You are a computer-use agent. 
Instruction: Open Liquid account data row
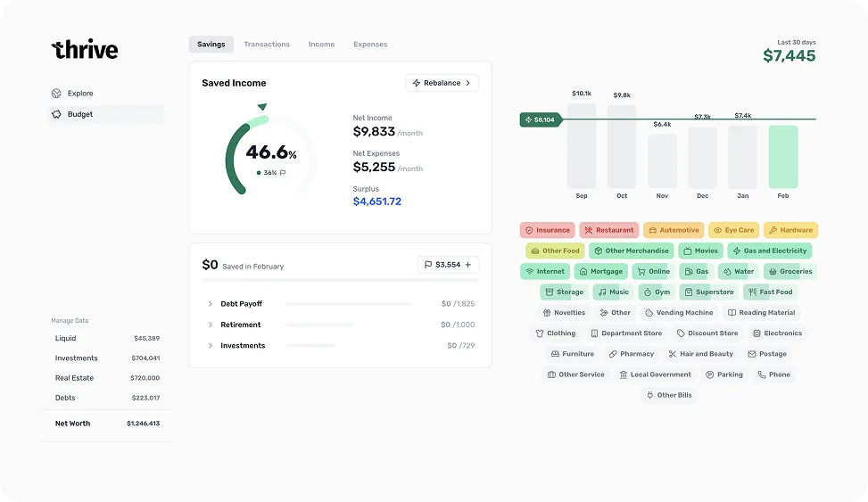107,338
